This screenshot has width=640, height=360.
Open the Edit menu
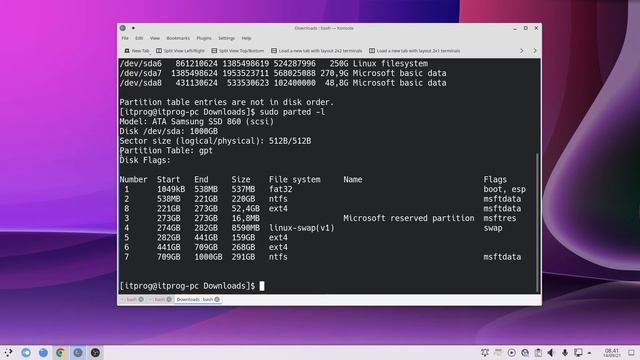tap(139, 38)
